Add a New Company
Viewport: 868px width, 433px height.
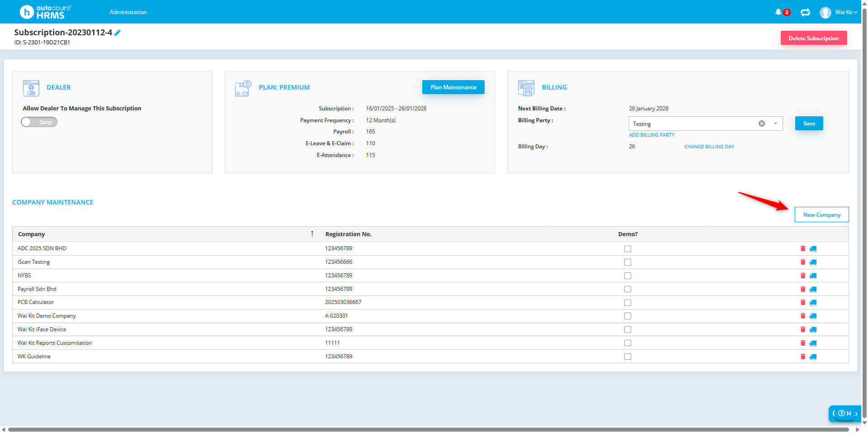[822, 215]
